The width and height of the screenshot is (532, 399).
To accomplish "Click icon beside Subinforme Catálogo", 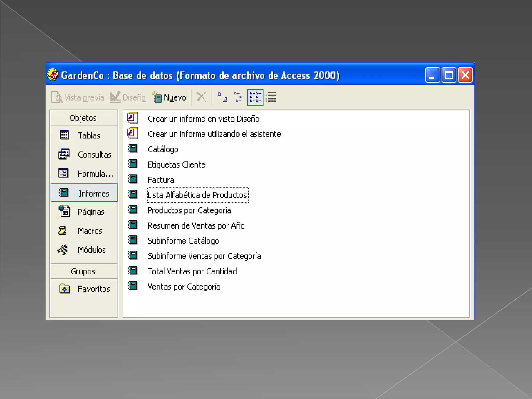I will pos(133,240).
